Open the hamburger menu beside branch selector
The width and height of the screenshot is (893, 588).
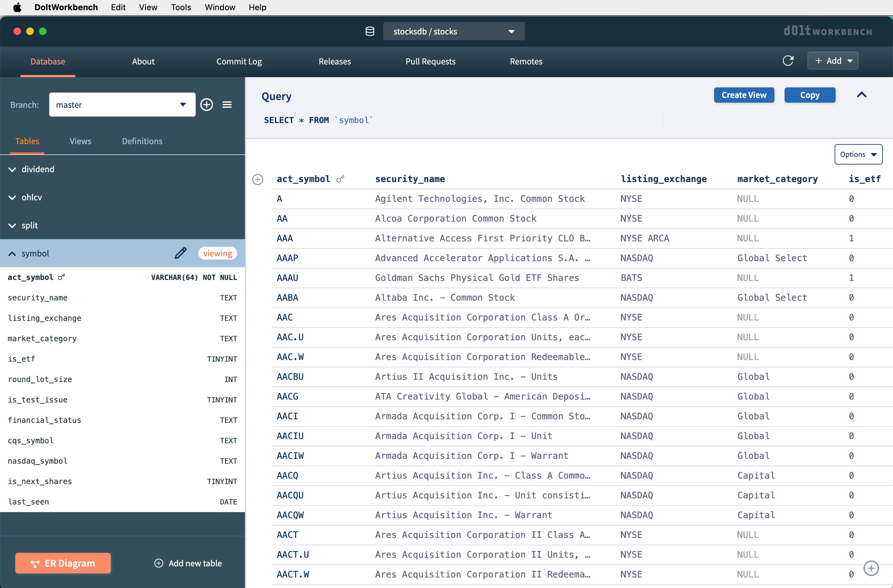click(227, 105)
